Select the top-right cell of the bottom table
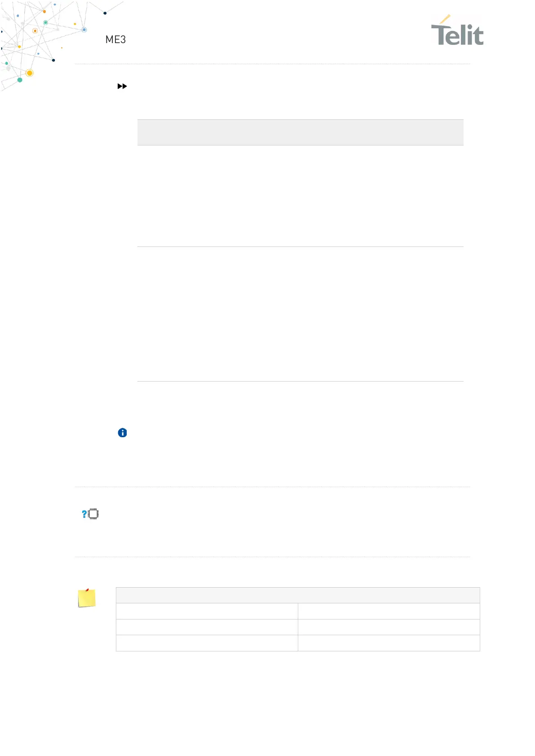 [389, 611]
